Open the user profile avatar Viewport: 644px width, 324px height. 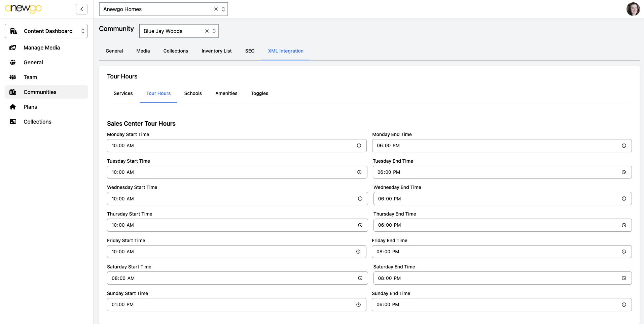pyautogui.click(x=633, y=9)
